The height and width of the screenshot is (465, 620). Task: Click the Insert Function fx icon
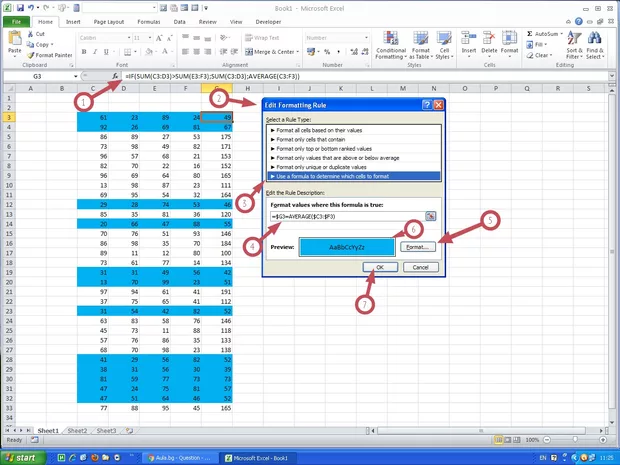pos(115,76)
